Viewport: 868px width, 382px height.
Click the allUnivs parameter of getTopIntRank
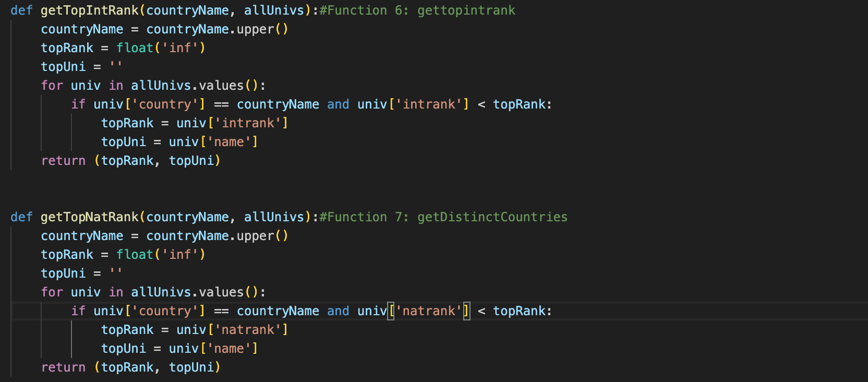(x=274, y=10)
